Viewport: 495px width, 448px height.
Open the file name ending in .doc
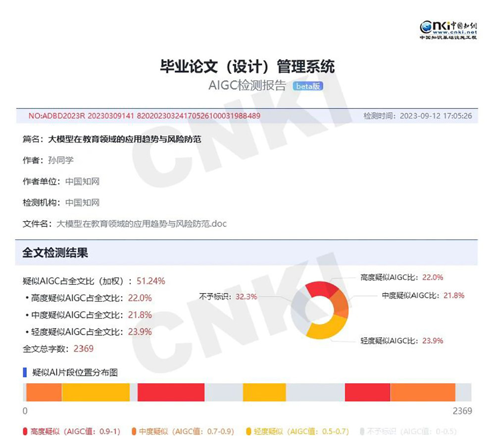point(142,224)
